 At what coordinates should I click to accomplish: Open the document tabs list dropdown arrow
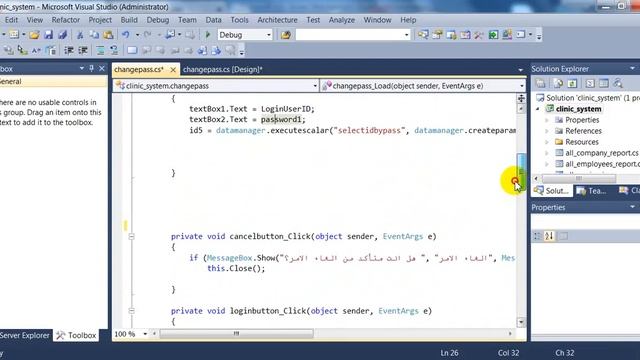[x=520, y=70]
